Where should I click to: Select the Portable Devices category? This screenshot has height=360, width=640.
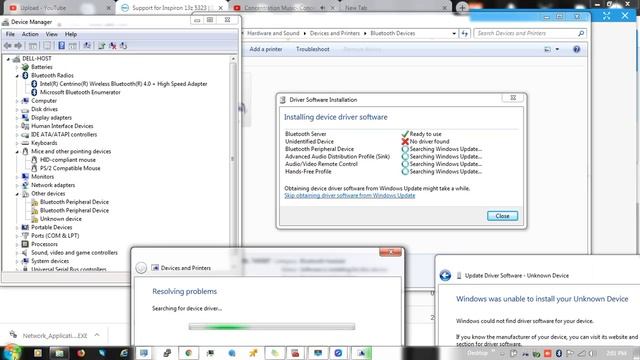51,227
